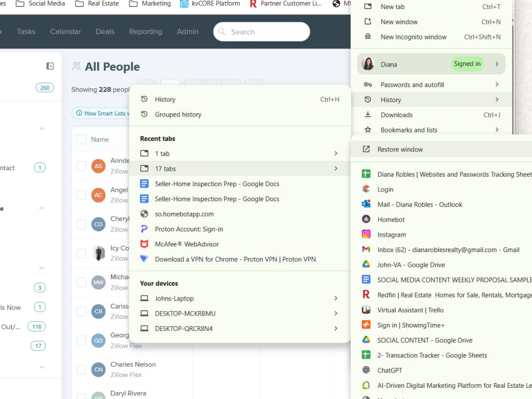The height and width of the screenshot is (399, 532).
Task: Click into the Search field
Action: [x=262, y=31]
